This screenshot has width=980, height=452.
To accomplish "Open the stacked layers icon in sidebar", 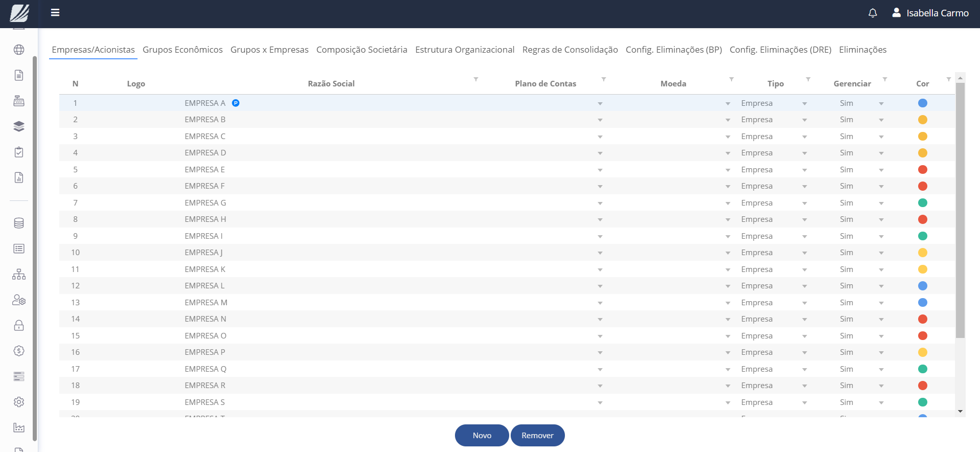I will 19,126.
